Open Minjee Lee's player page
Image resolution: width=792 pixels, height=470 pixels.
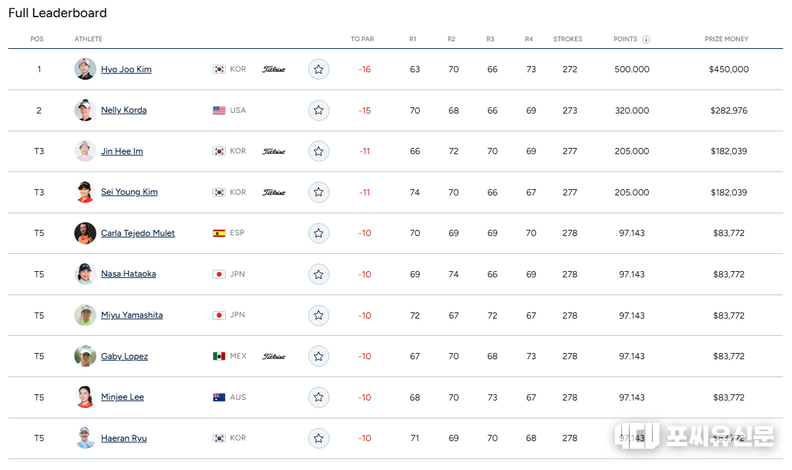click(x=122, y=398)
